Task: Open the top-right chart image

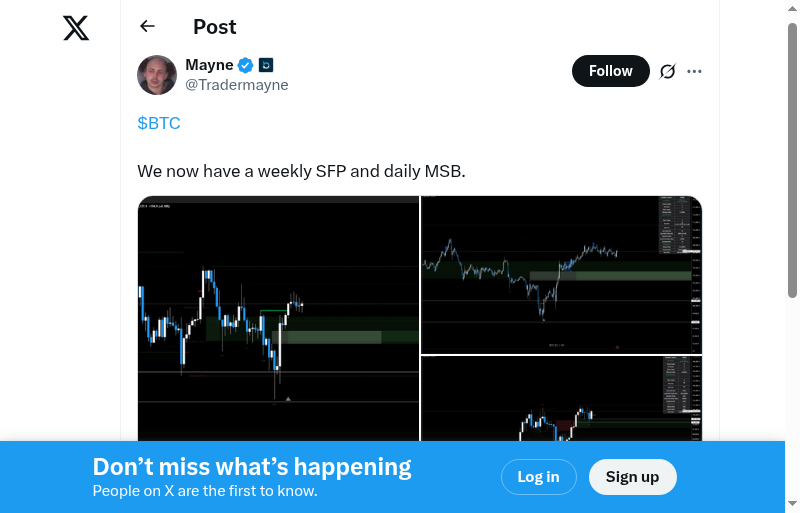Action: point(561,275)
